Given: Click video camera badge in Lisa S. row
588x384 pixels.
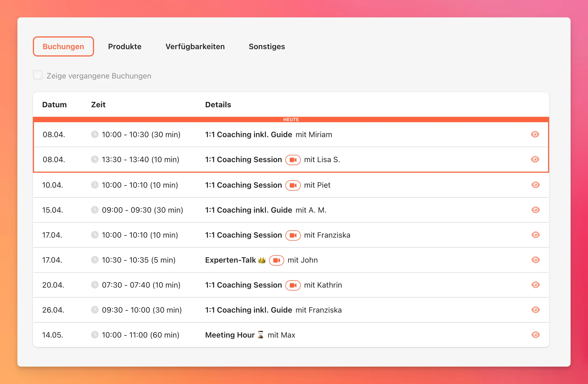Looking at the screenshot, I should click(293, 160).
